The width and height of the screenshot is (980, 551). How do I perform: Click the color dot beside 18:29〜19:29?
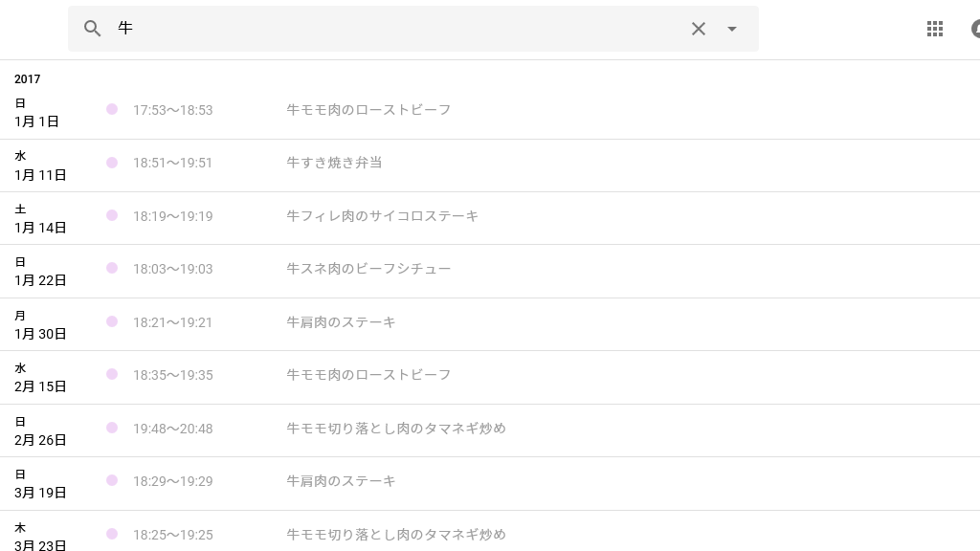pyautogui.click(x=112, y=481)
